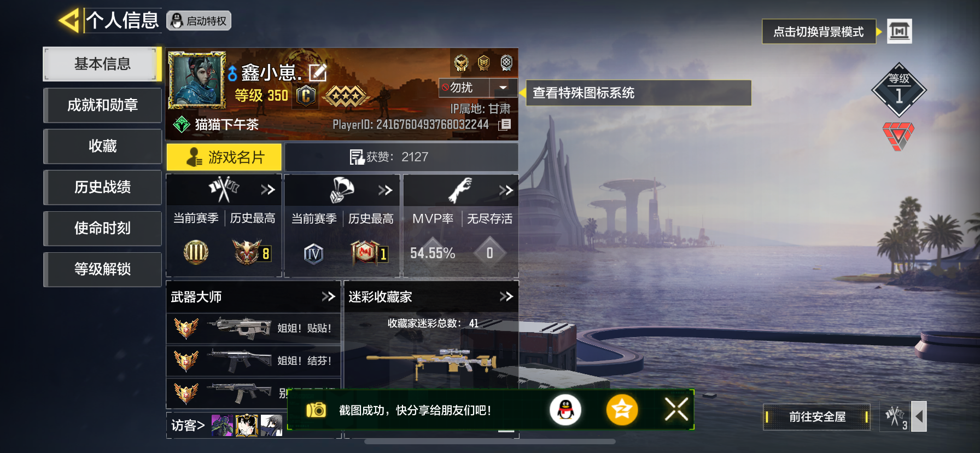Expand the 迷彩收藏家 camo collector panel
Screen dimensions: 980x453
(x=506, y=297)
